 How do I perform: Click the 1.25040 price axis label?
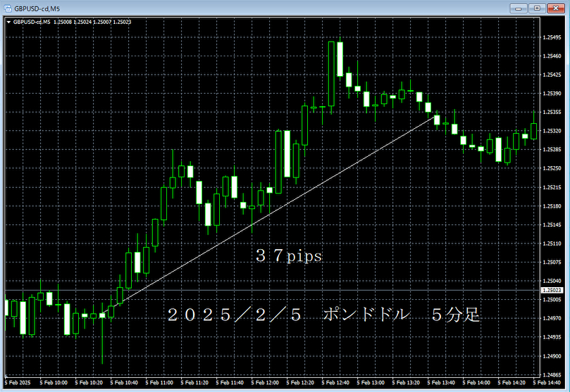point(552,281)
